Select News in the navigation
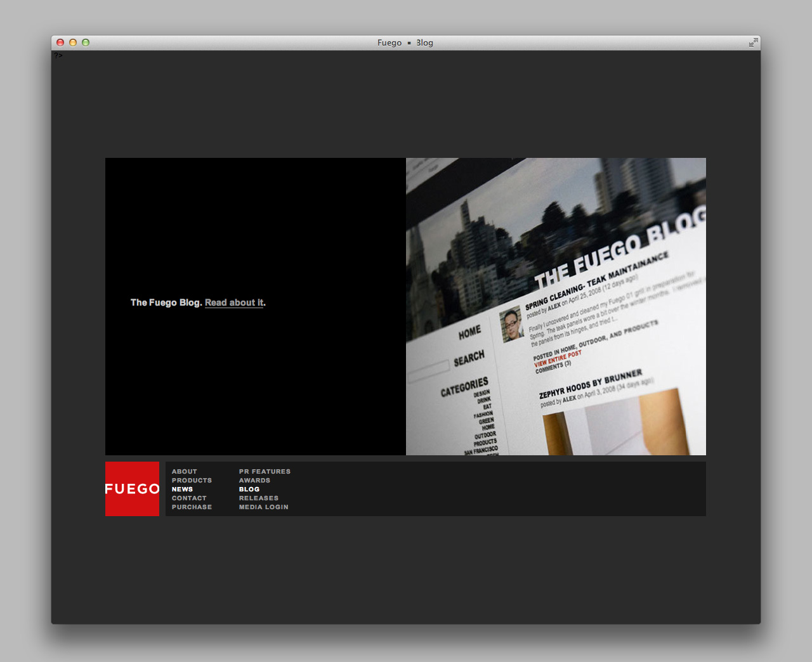The width and height of the screenshot is (812, 662). tap(182, 490)
